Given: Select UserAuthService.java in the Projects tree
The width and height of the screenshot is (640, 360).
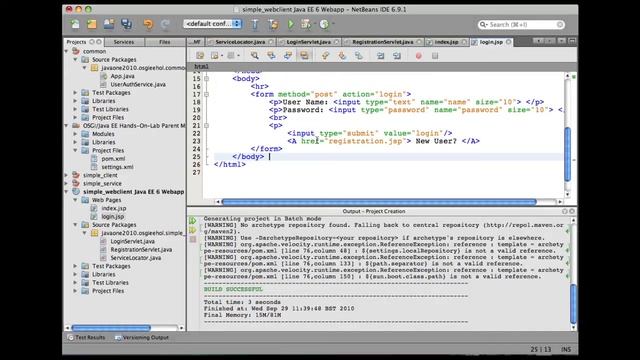Looking at the screenshot, I should pos(138,84).
